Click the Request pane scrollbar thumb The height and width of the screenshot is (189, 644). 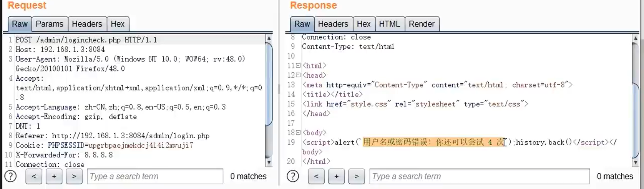[x=269, y=84]
